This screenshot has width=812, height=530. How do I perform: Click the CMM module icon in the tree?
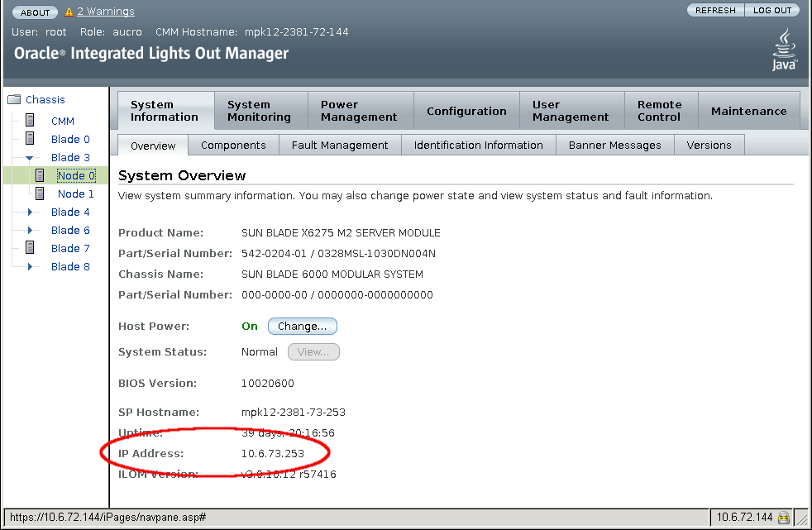[x=29, y=120]
